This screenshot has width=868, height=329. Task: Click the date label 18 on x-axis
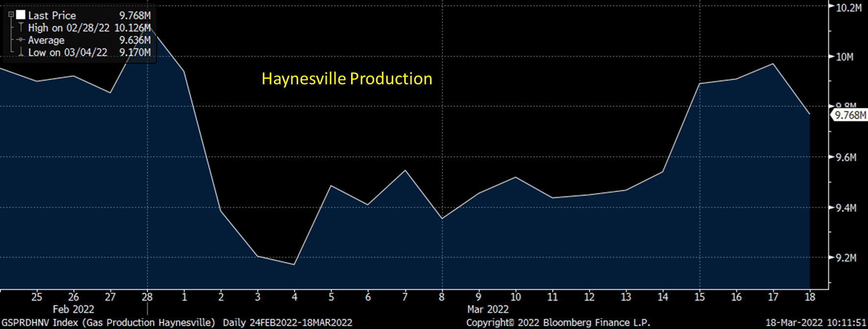810,297
